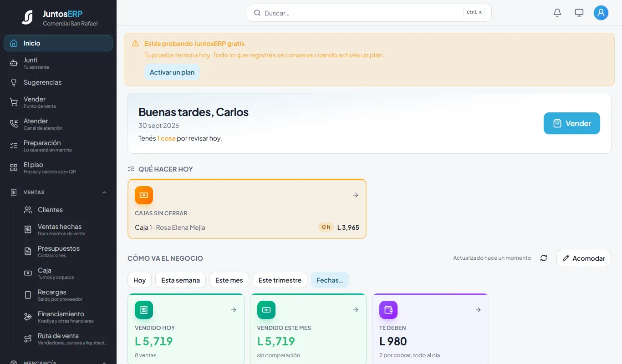Click the Vender shopping cart icon in sidebar
Screen dimensions: 622x364
(14, 102)
